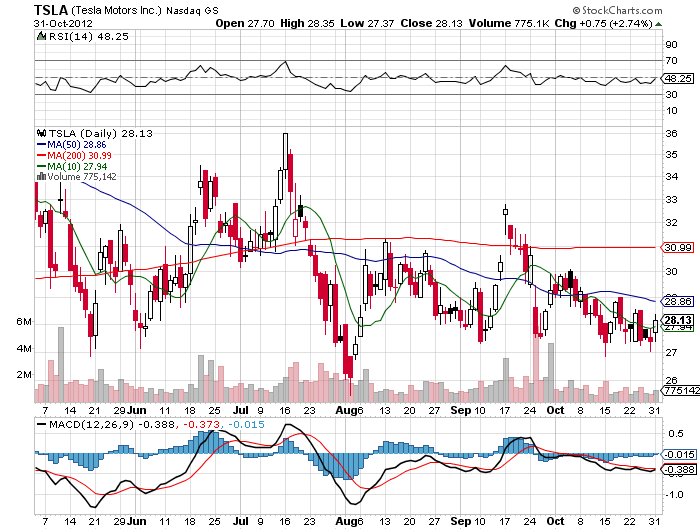
Task: Click the volume bars icon in legend
Action: tap(42, 176)
